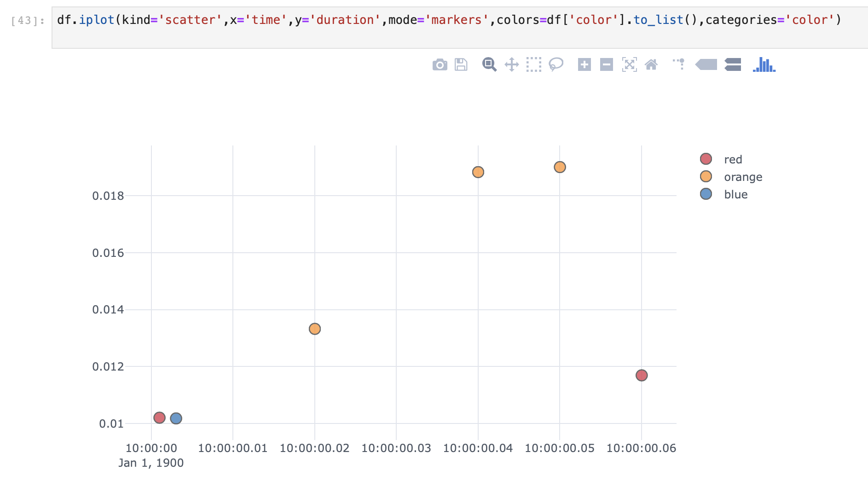Enable box select mode
The width and height of the screenshot is (868, 487).
[x=534, y=65]
